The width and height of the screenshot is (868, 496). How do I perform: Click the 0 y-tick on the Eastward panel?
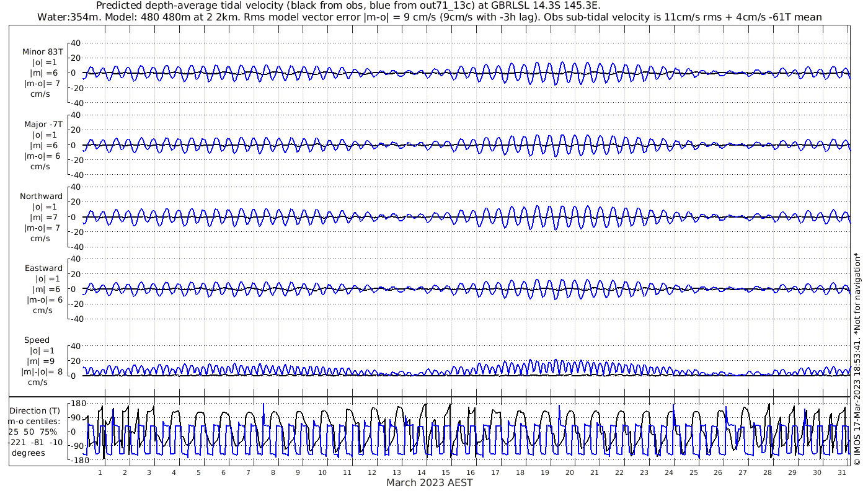pos(73,289)
